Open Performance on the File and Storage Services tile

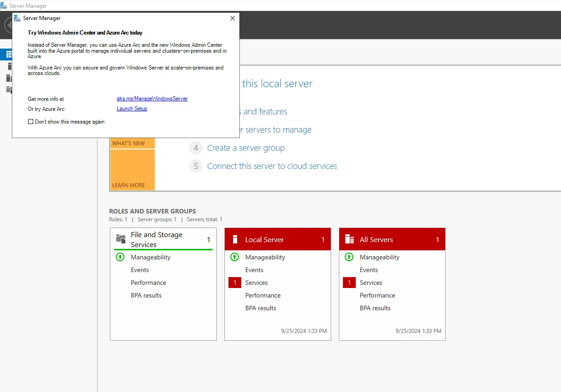coord(149,282)
